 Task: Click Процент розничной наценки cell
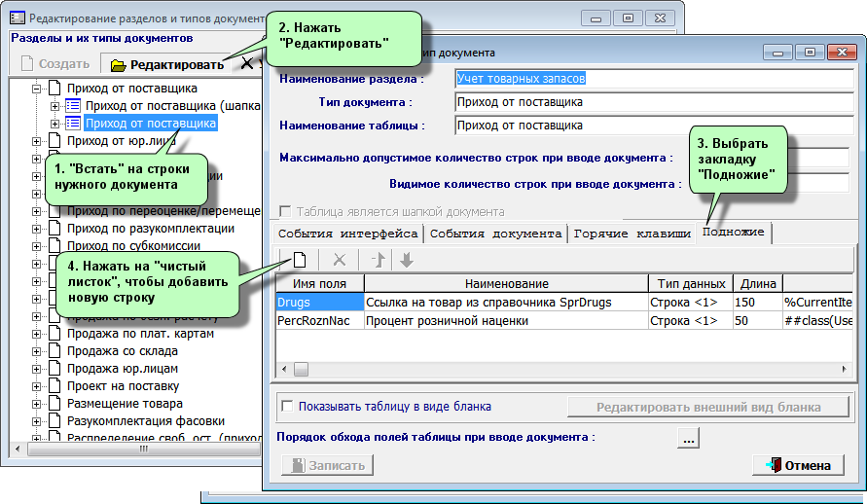coord(506,320)
